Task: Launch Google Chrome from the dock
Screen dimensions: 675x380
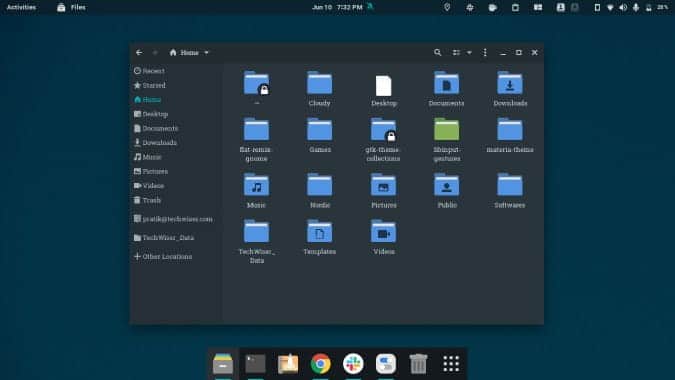Action: click(321, 364)
